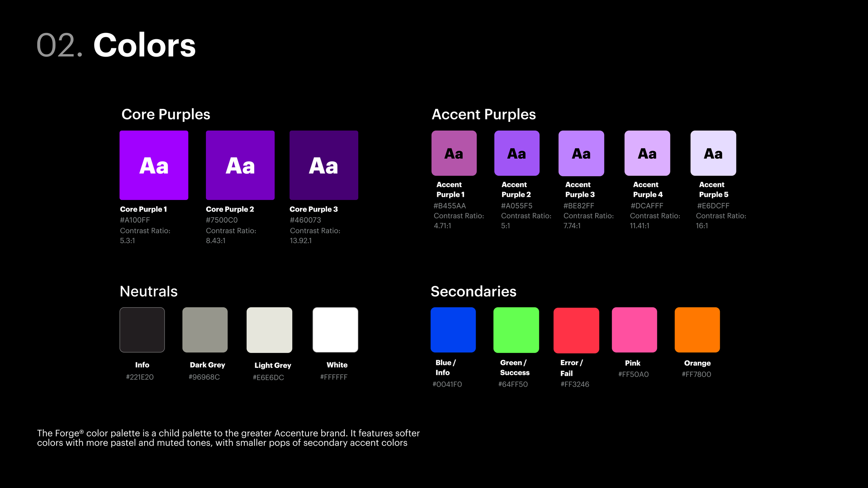Pick the Accent Purple 3 swatch
This screenshot has width=868, height=488.
point(581,153)
